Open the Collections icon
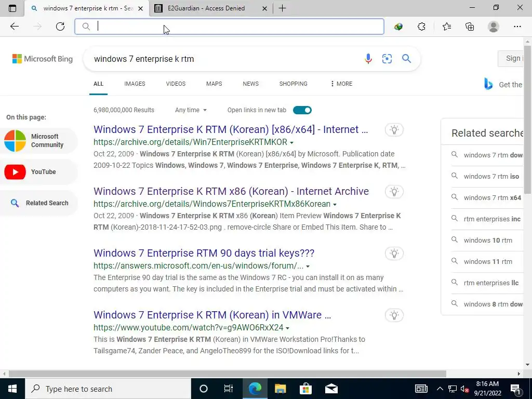This screenshot has height=399, width=532. tap(470, 26)
